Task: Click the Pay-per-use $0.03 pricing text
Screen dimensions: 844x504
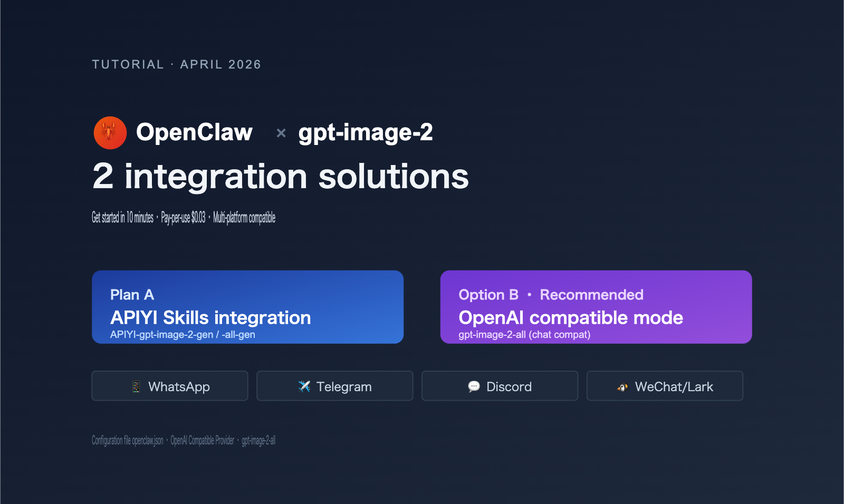Action: coord(183,218)
